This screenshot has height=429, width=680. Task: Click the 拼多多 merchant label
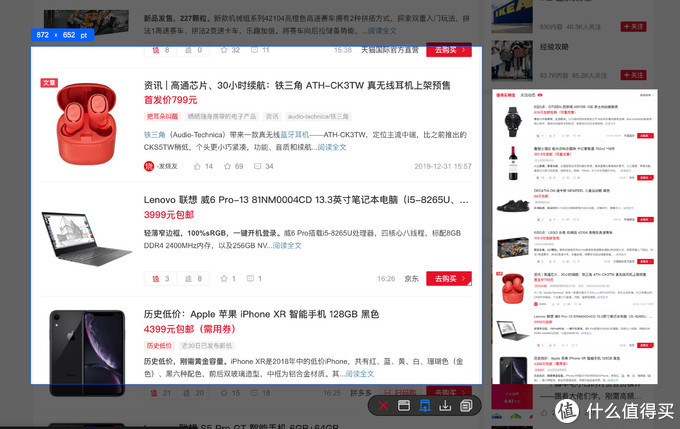coord(361,393)
